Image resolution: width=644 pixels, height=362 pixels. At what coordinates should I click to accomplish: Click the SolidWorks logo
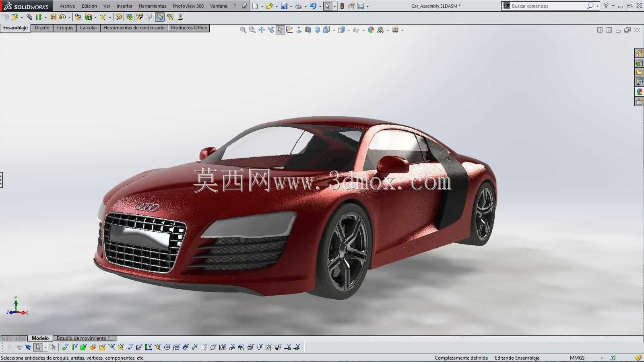pyautogui.click(x=26, y=6)
